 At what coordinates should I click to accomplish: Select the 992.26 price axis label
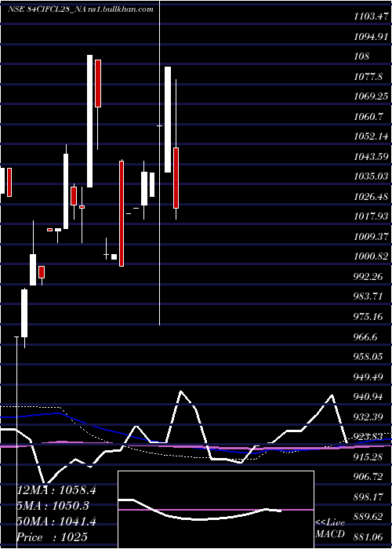coord(368,277)
